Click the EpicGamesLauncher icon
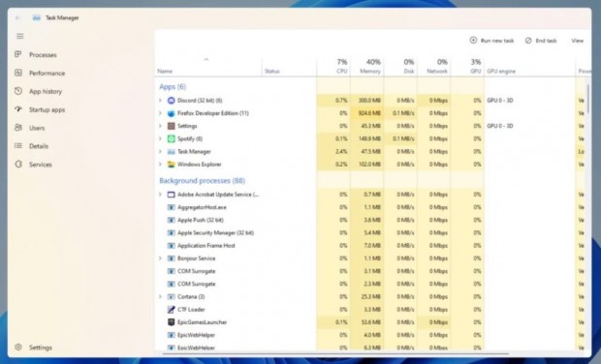Image resolution: width=601 pixels, height=364 pixels. tap(172, 322)
